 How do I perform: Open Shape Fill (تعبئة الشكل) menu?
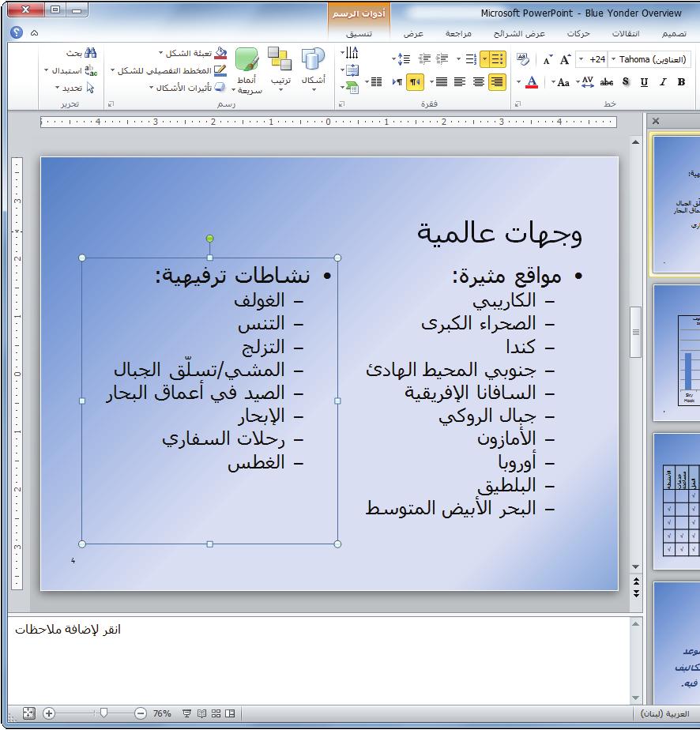tap(193, 53)
